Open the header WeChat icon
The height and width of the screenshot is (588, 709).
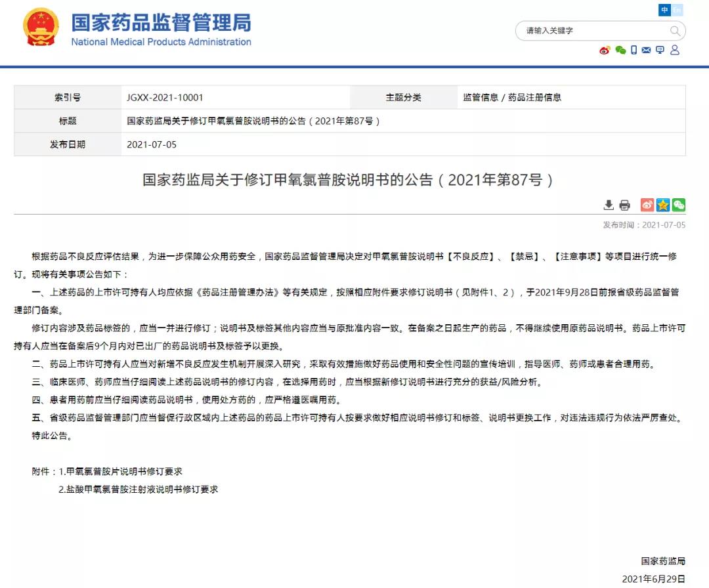coord(620,51)
